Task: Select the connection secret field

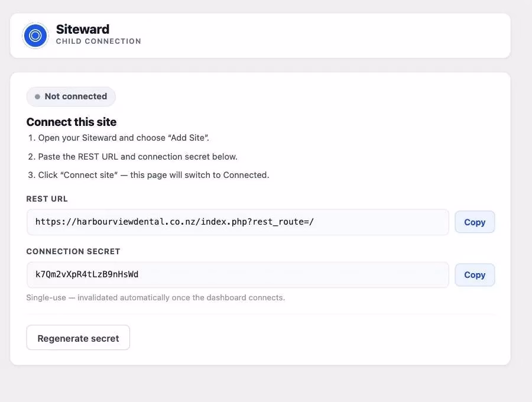Action: pos(238,275)
